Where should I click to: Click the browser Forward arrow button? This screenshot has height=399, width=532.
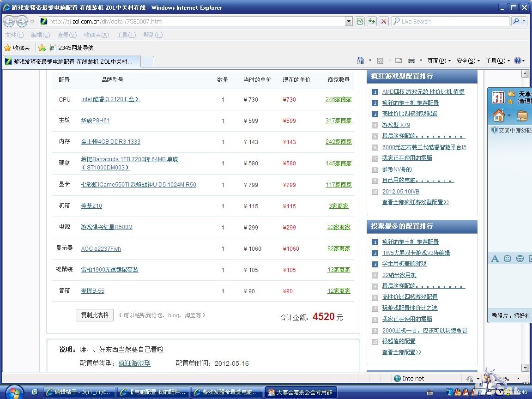(22, 21)
